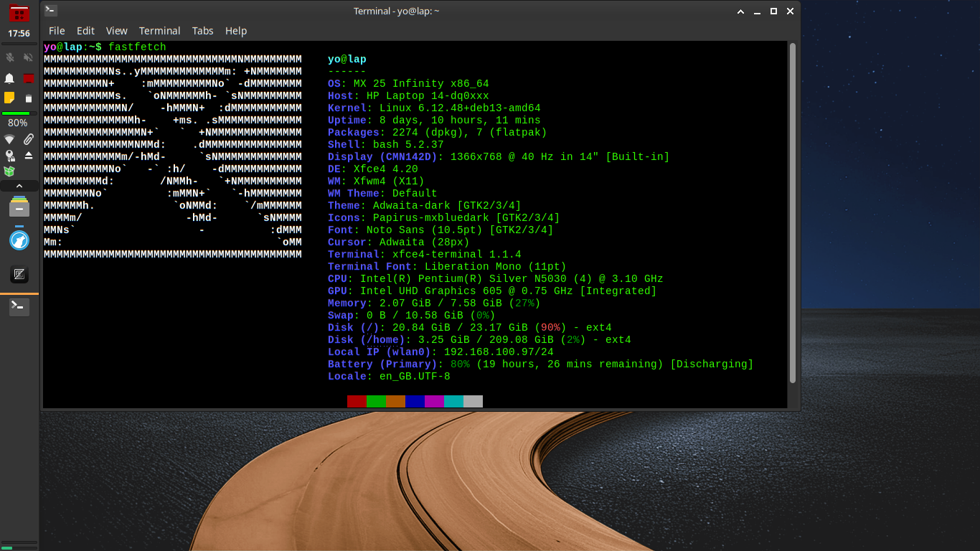Open the Wi-Fi network indicator
Image resolution: width=980 pixels, height=551 pixels.
9,139
